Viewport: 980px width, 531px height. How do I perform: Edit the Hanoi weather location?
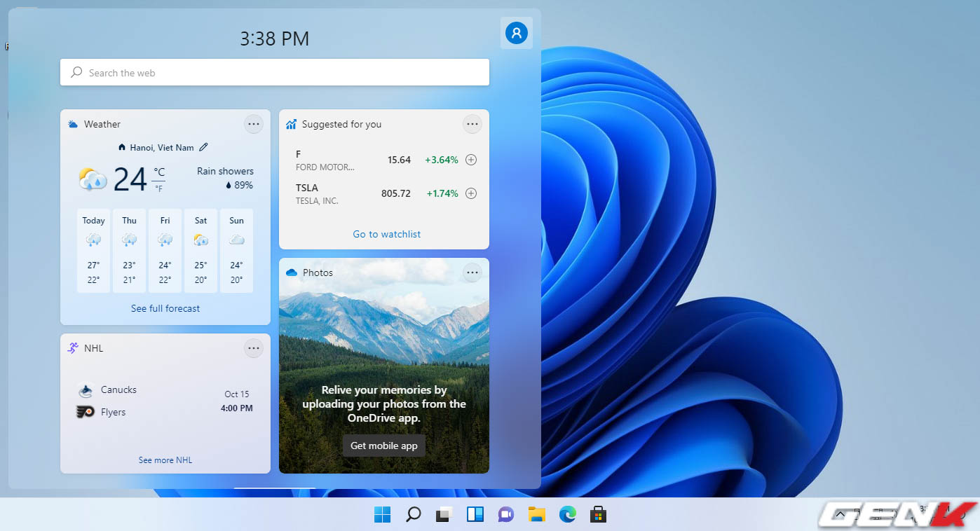[204, 147]
